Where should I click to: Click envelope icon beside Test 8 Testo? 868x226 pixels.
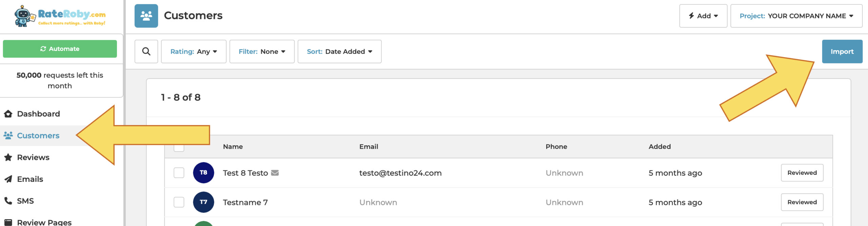pyautogui.click(x=275, y=173)
